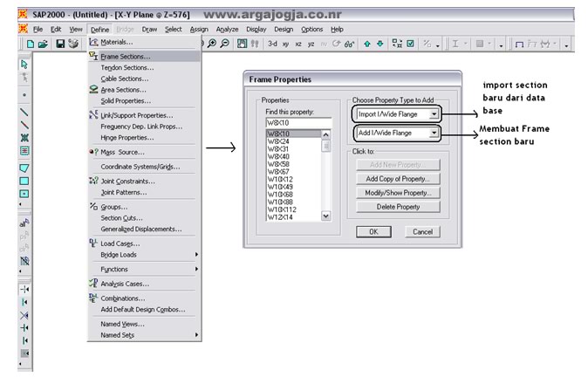The image size is (588, 377).
Task: Open the View menu
Action: coord(76,30)
